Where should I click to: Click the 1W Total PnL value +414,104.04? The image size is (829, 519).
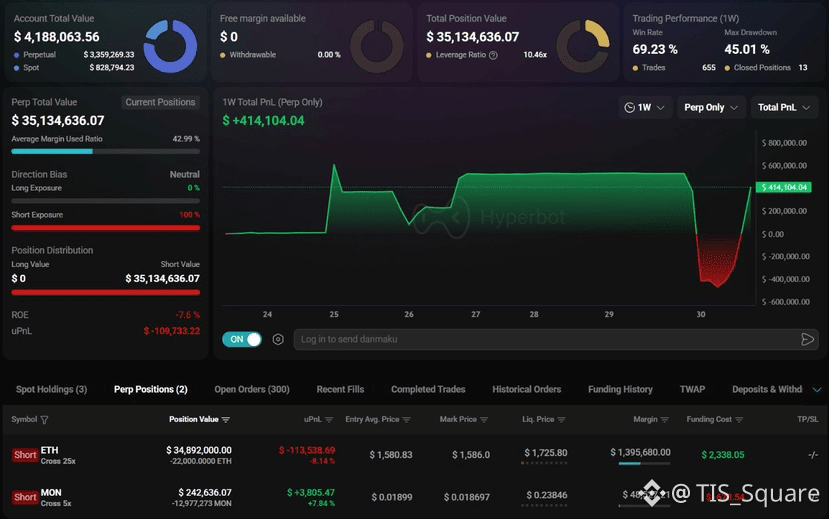tap(263, 121)
